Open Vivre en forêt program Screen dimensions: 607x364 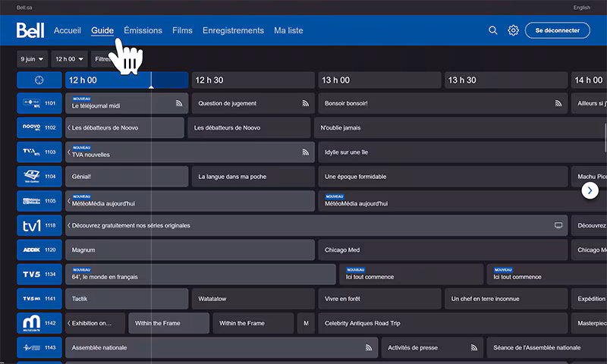click(379, 299)
